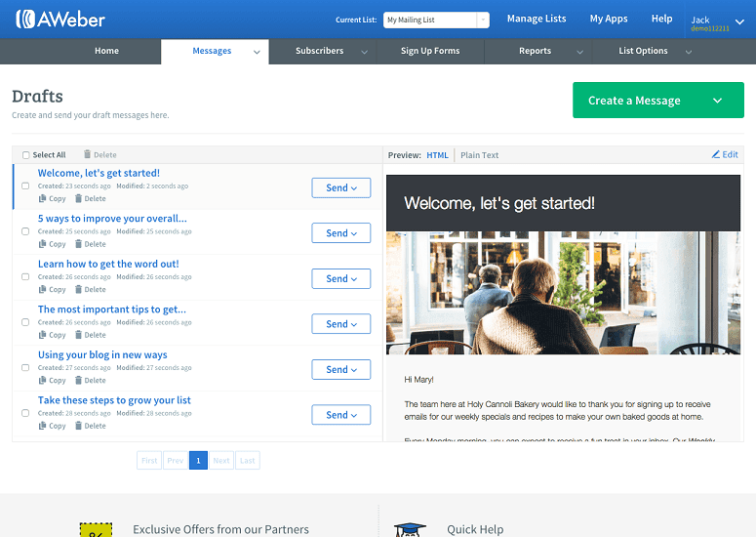
Task: Switch preview to Plain Text tab
Action: pos(479,155)
